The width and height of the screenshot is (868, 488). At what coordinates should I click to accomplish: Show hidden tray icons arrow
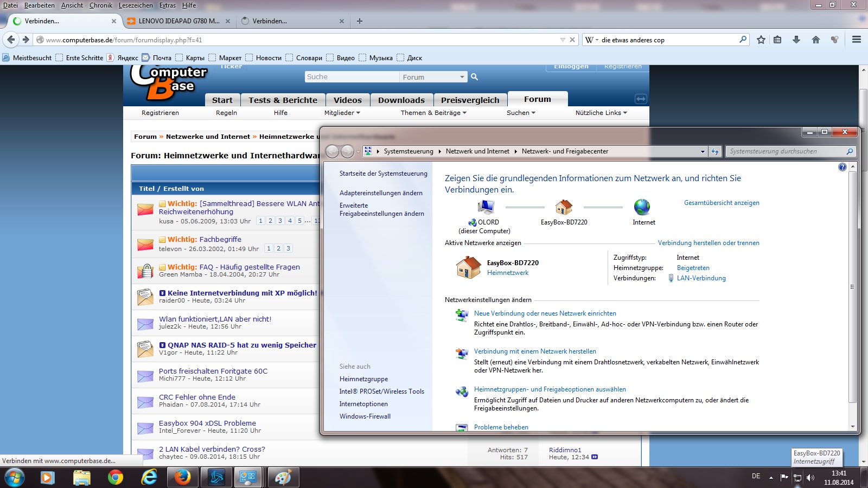click(771, 478)
